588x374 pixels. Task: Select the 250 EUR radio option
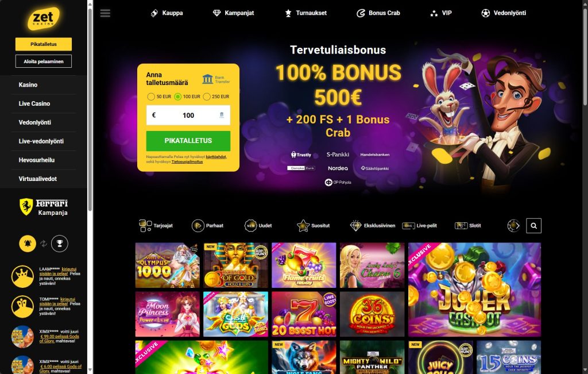pos(207,97)
